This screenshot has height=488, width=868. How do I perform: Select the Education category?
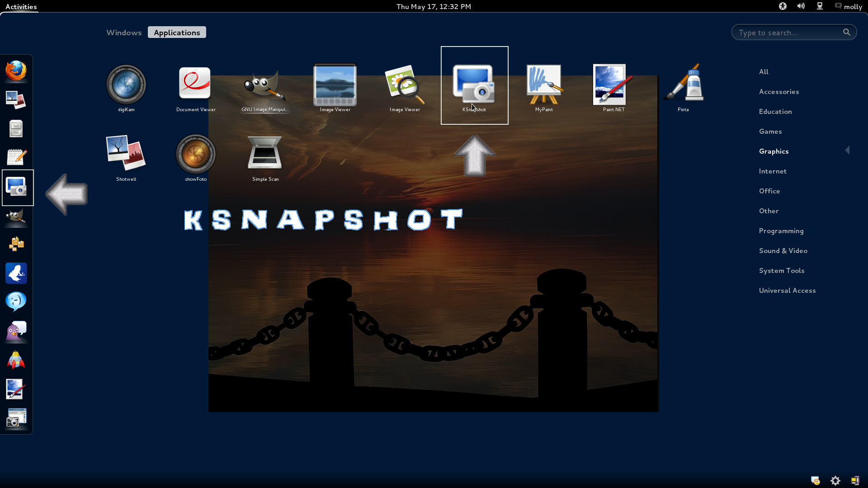[775, 111]
